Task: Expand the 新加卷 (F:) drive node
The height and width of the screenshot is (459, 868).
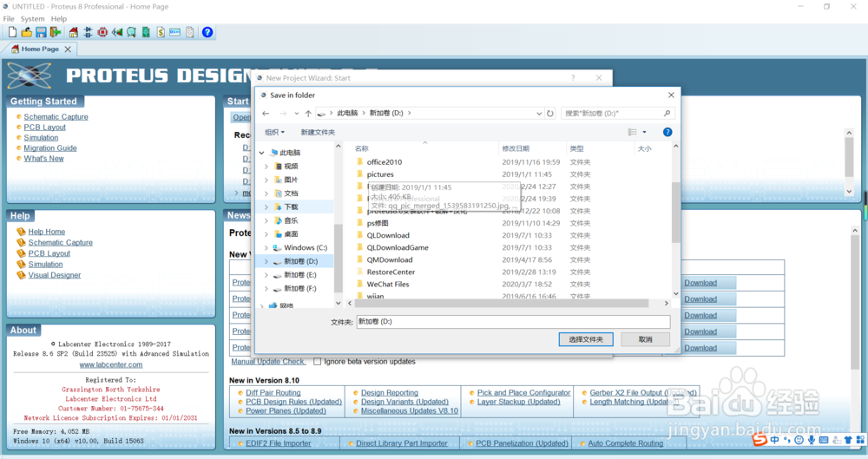Action: pos(266,289)
